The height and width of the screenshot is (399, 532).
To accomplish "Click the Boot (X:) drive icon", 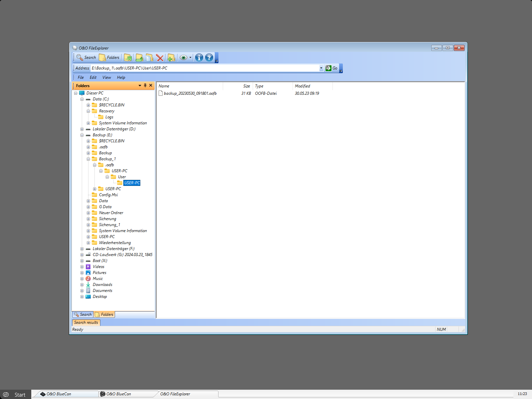I will pos(88,261).
